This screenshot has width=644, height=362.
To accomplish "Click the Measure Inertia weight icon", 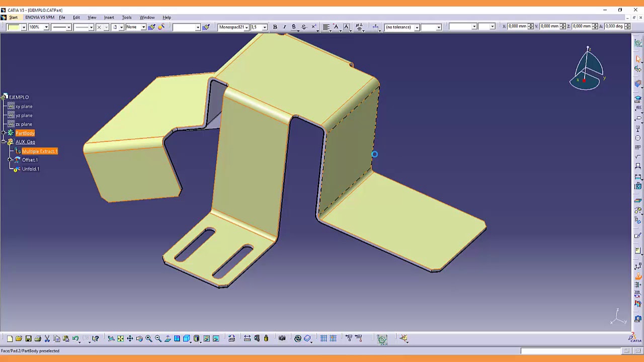I will pos(266,338).
